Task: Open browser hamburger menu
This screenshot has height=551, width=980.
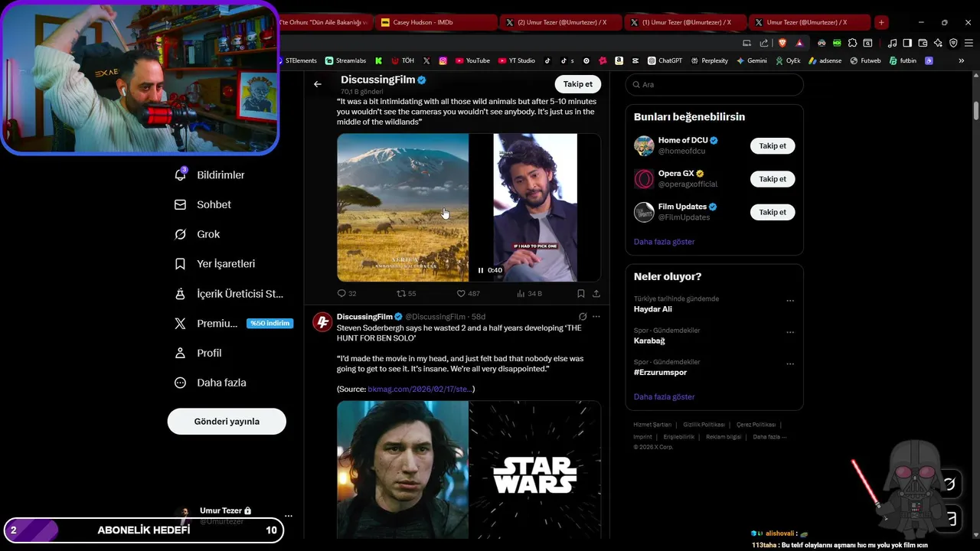Action: coord(969,43)
